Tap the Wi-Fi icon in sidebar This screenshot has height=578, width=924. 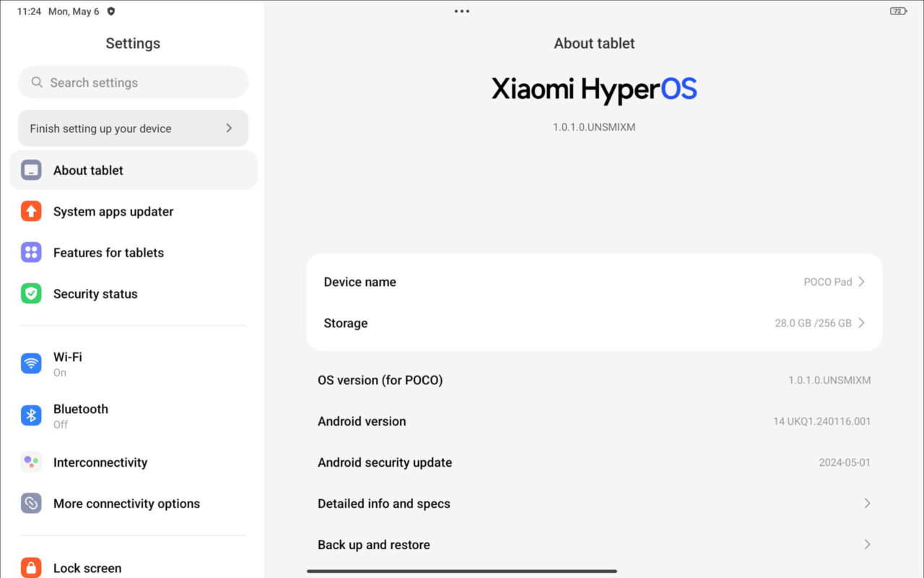coord(31,363)
